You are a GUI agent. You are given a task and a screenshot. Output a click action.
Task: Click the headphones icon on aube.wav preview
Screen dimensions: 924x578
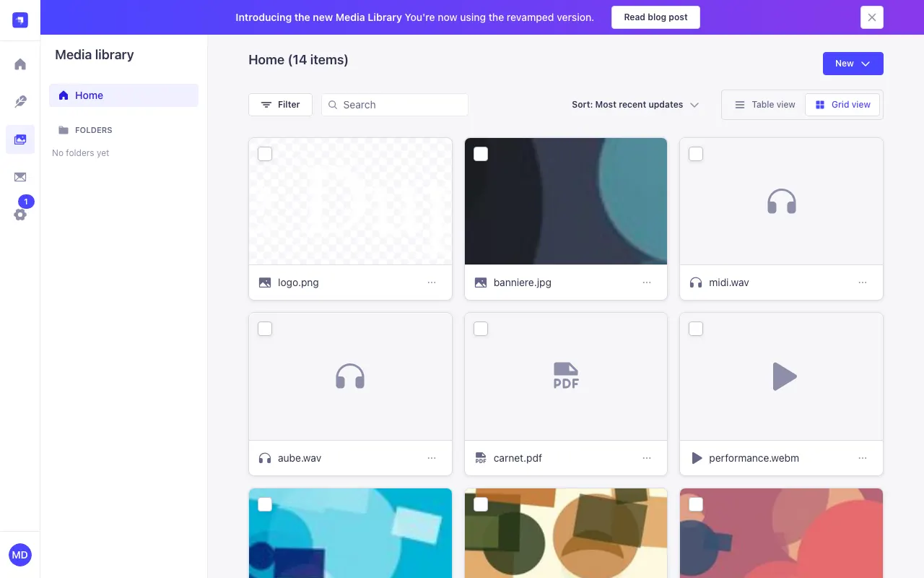pyautogui.click(x=350, y=376)
